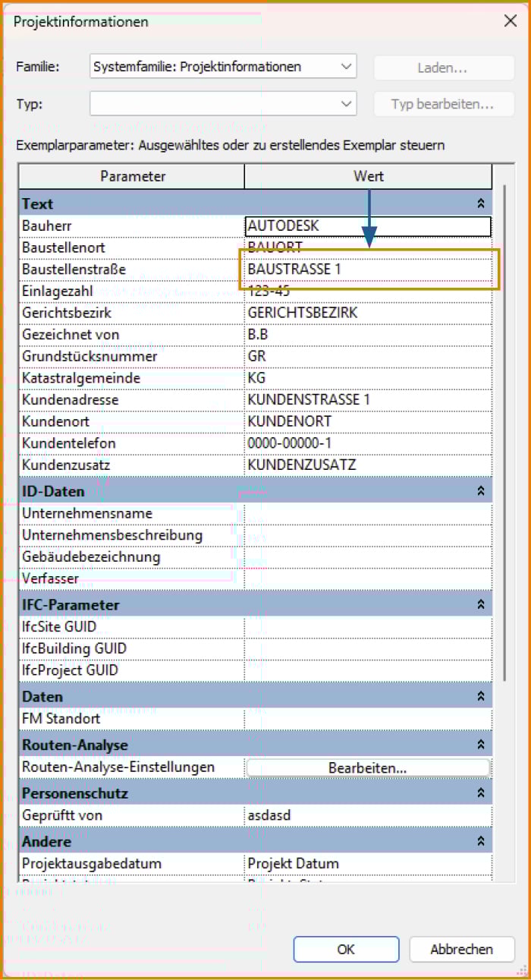Click the Katastralgemeinde value KG
The image size is (531, 980).
pyautogui.click(x=368, y=377)
